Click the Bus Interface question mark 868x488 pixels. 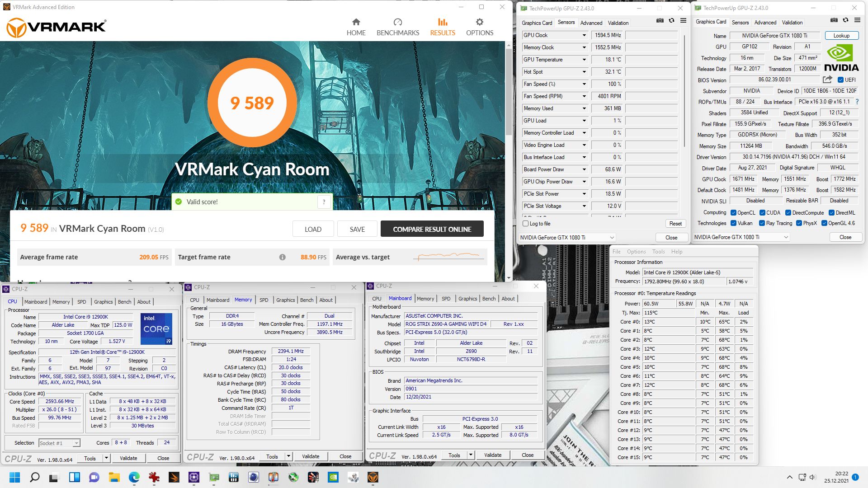(857, 102)
